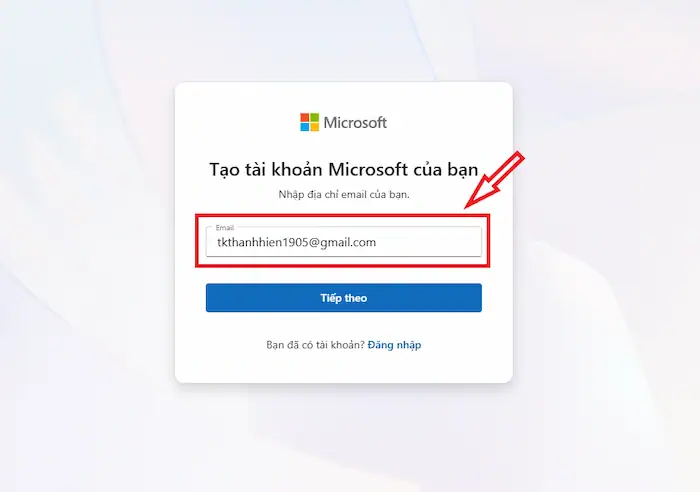Click the word "Microsoft" inside the heading

368,170
